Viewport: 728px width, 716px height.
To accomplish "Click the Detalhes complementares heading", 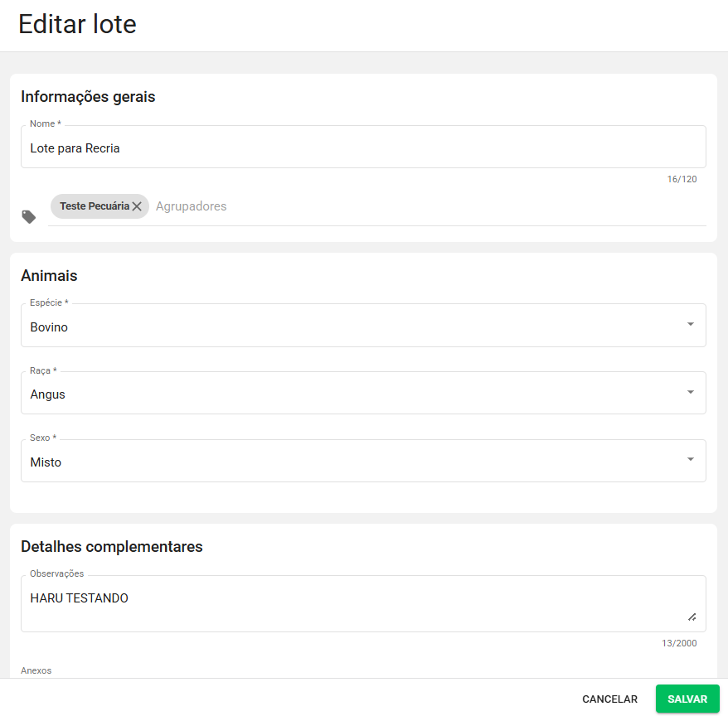I will point(111,547).
